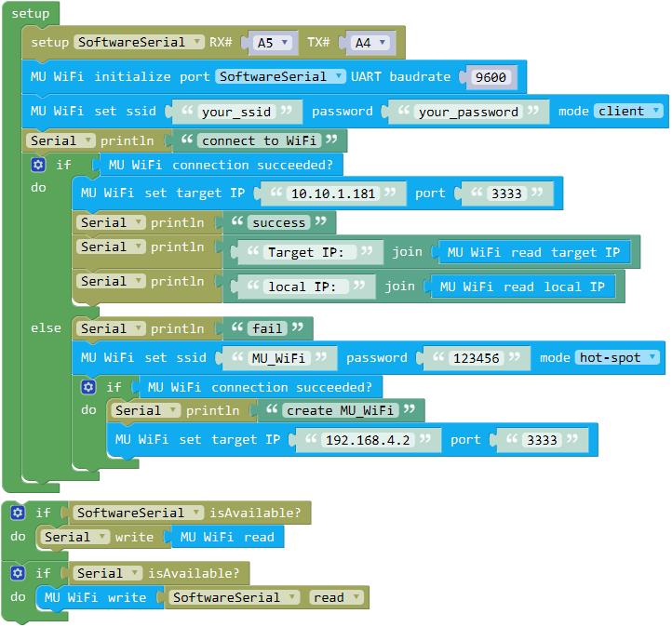Open the client mode dropdown
Viewport: 672px width, 627px height.
point(628,112)
